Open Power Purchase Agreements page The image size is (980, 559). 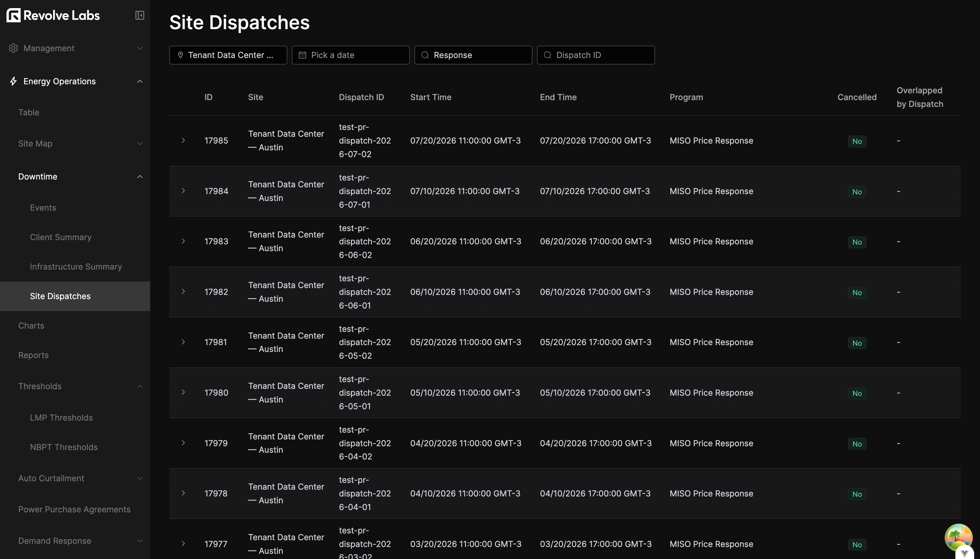75,509
